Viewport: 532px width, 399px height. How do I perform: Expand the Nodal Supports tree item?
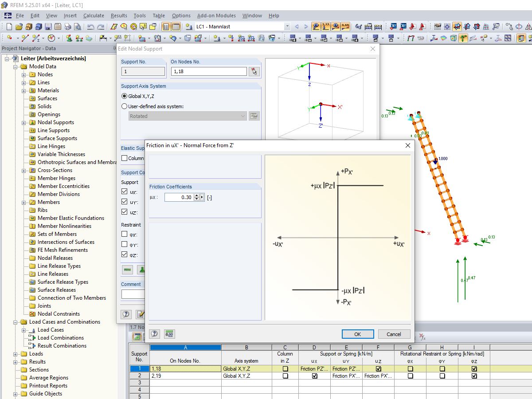(24, 122)
